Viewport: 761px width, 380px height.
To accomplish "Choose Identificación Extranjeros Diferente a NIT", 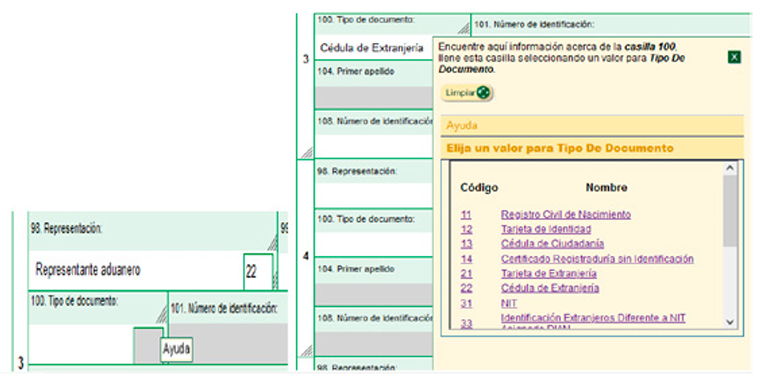I will click(593, 318).
